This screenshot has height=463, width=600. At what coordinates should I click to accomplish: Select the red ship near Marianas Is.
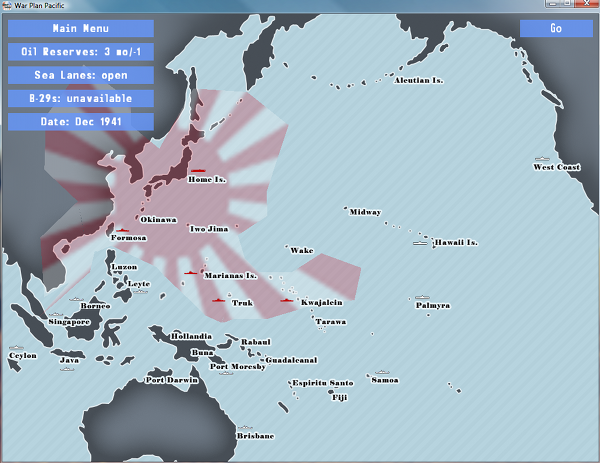pyautogui.click(x=190, y=272)
